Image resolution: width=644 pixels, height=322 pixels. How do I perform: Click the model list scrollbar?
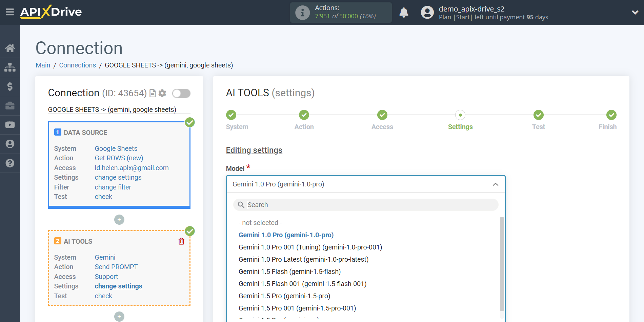click(x=502, y=264)
